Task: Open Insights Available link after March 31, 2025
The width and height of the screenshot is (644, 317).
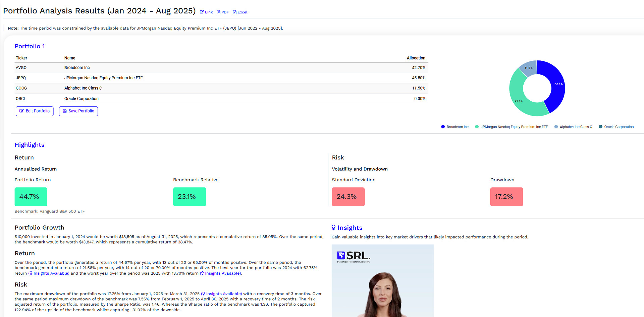Action: point(221,294)
